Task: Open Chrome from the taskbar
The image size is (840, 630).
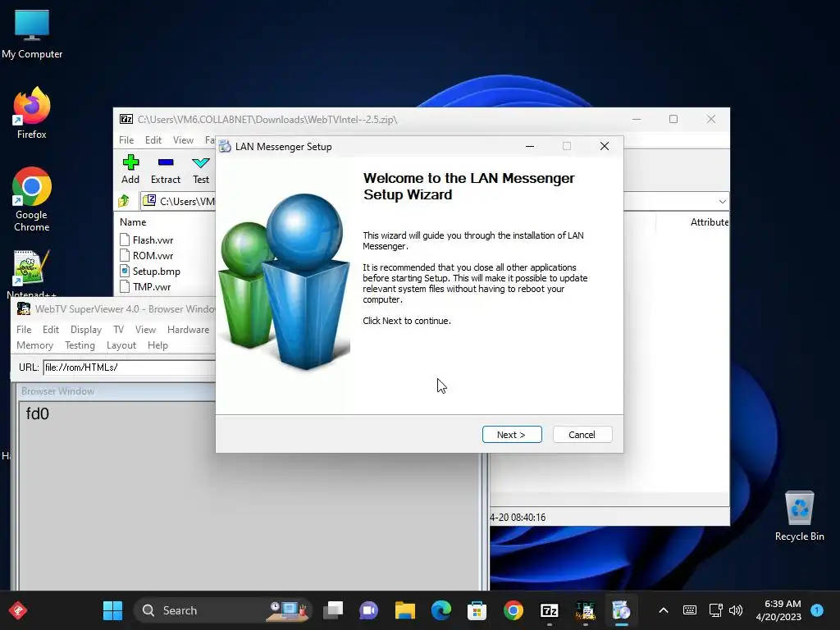Action: click(514, 610)
